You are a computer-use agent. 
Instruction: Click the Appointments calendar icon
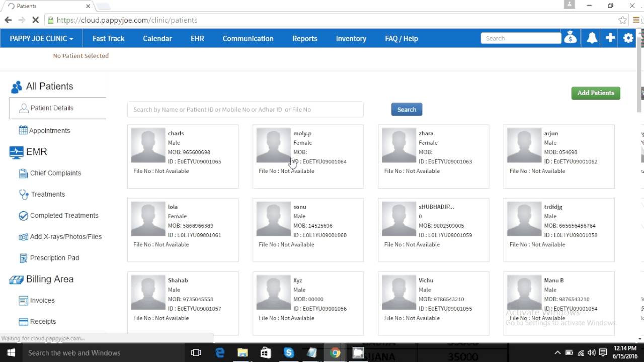23,130
